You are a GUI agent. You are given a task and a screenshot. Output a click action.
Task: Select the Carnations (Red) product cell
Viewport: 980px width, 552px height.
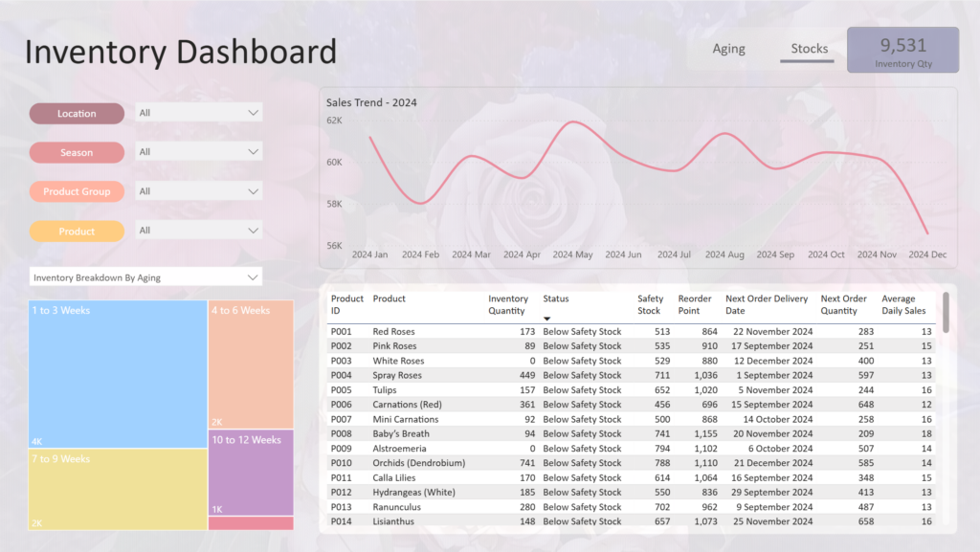407,405
